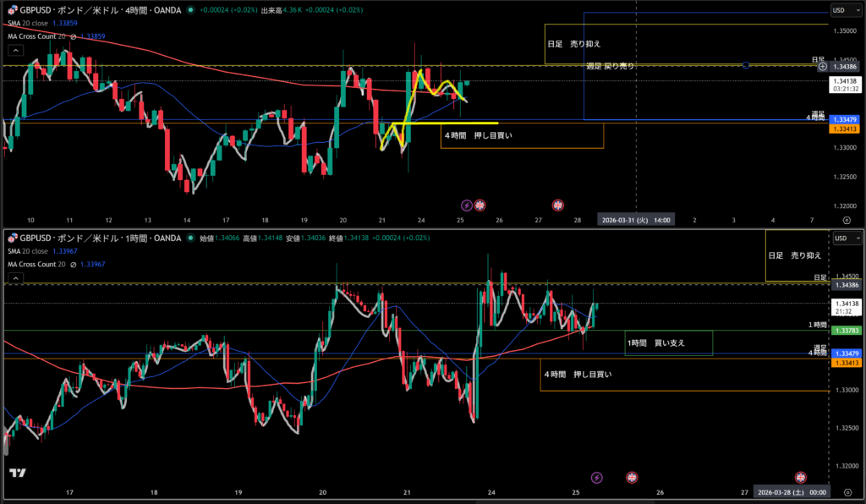Click UK flag event icon near 27 on top chart
Viewport: 866px width, 504px height.
[558, 205]
